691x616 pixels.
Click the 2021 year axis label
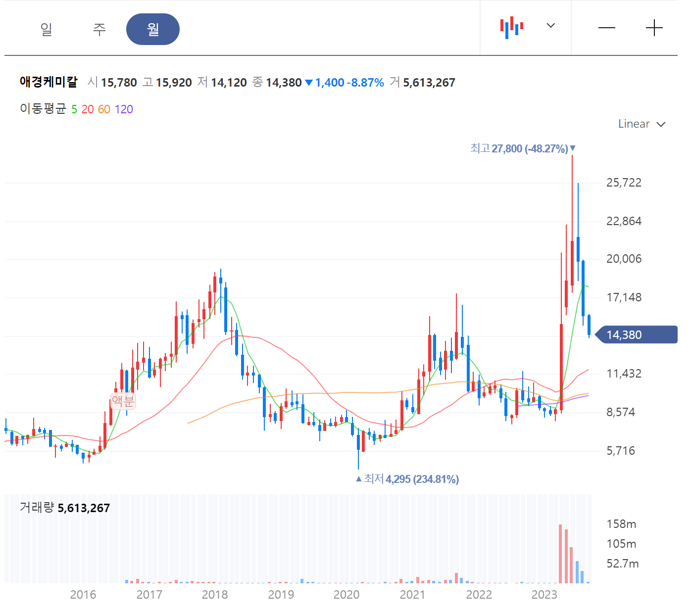[x=413, y=594]
